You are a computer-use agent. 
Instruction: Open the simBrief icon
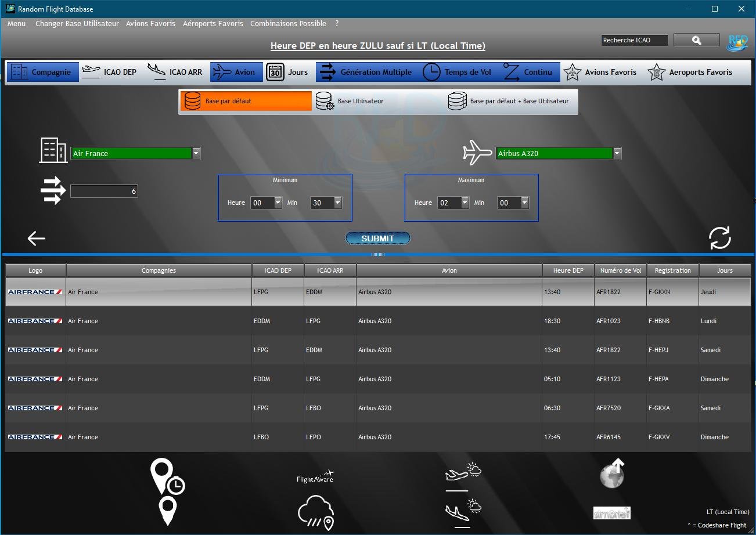(x=611, y=513)
